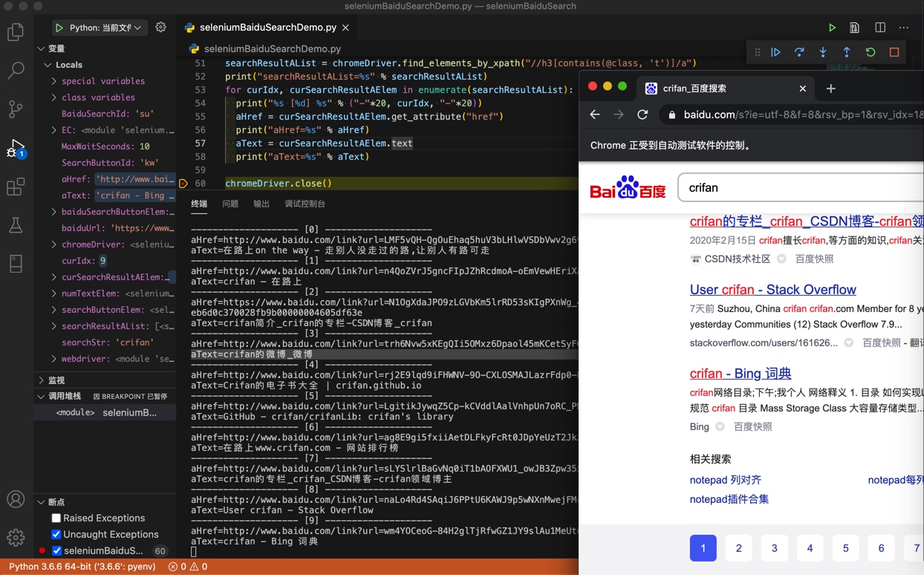Collapse the 变量 variables section
The width and height of the screenshot is (924, 575).
coord(42,48)
